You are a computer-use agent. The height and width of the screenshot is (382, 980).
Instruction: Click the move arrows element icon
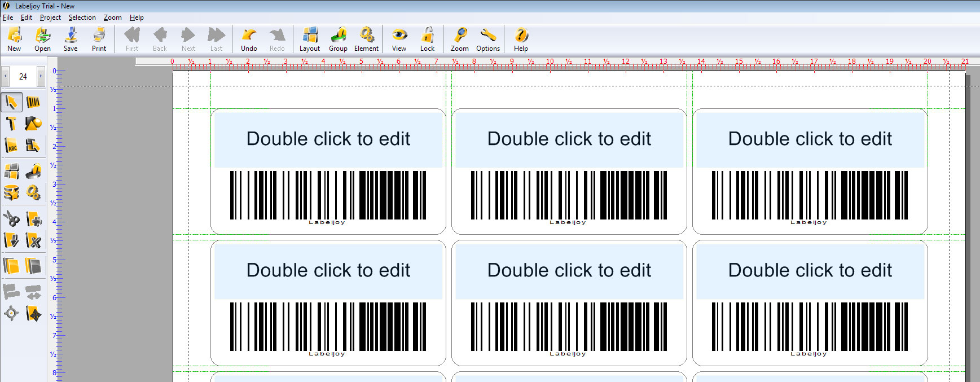[x=33, y=313]
